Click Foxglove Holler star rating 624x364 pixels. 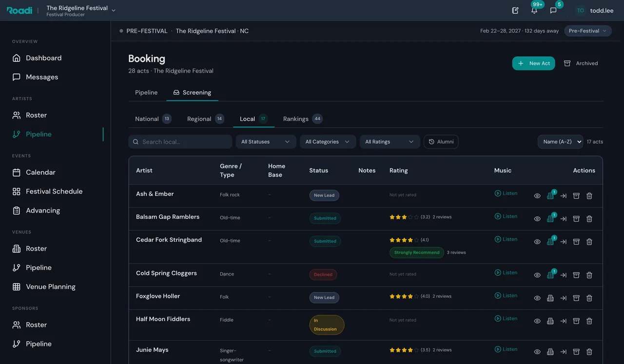tap(404, 296)
